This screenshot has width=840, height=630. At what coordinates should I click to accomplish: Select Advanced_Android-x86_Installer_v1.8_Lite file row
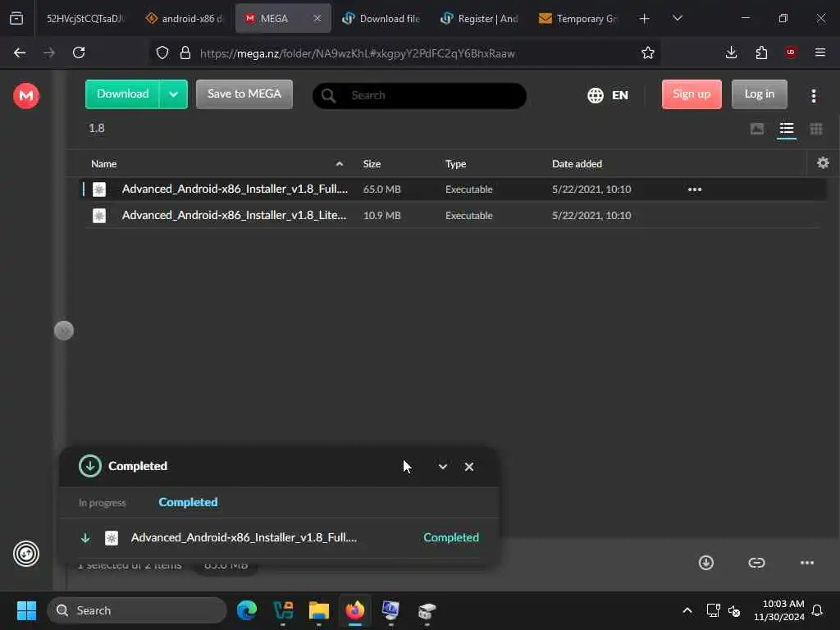453,216
